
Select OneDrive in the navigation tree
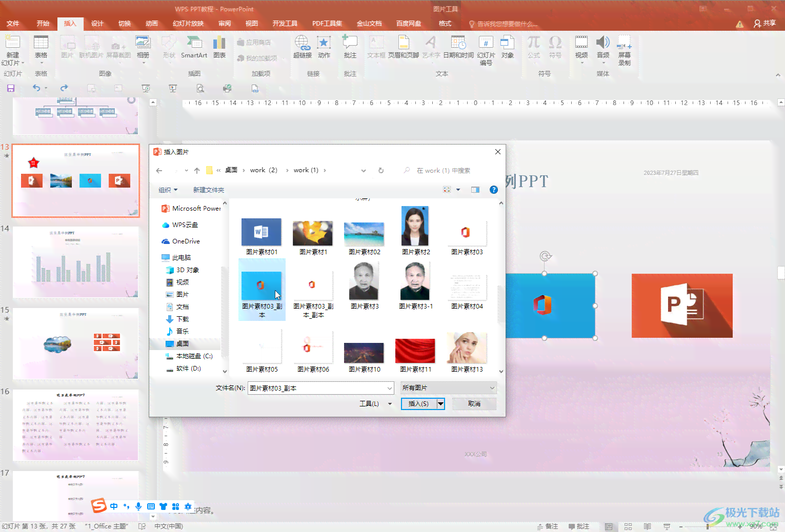pyautogui.click(x=186, y=241)
